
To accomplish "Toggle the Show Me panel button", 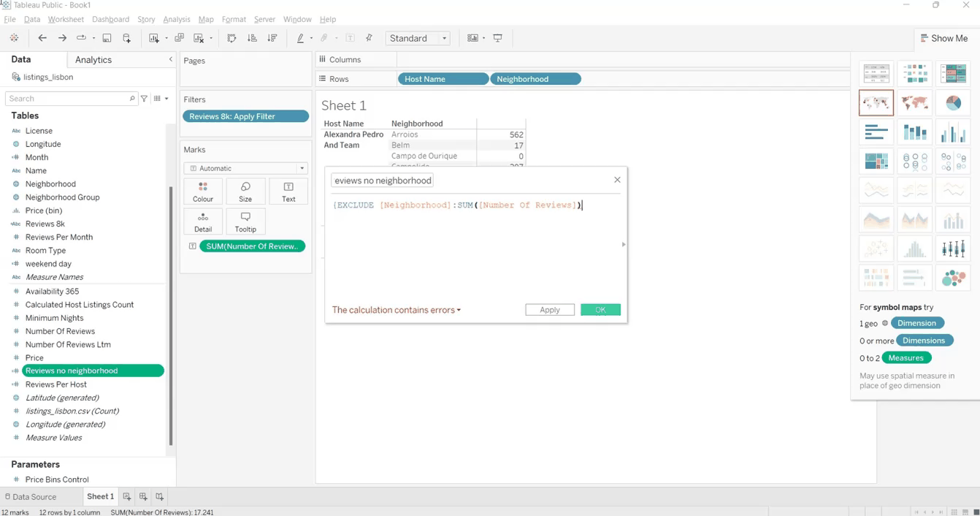I will (943, 38).
